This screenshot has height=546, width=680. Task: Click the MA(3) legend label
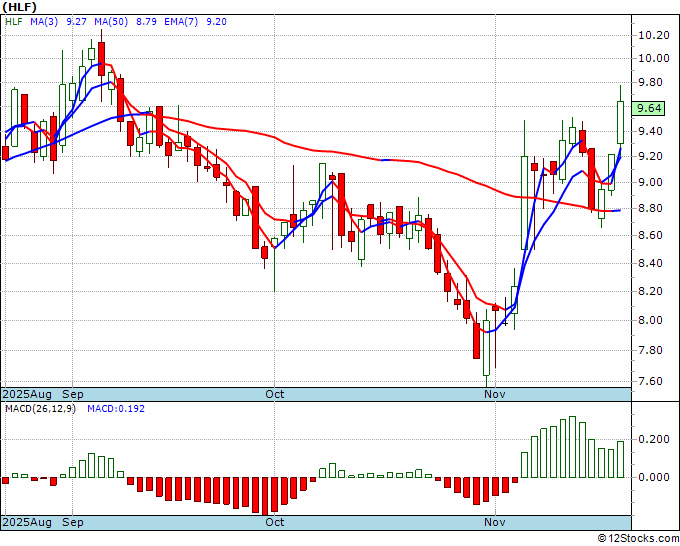coord(44,22)
